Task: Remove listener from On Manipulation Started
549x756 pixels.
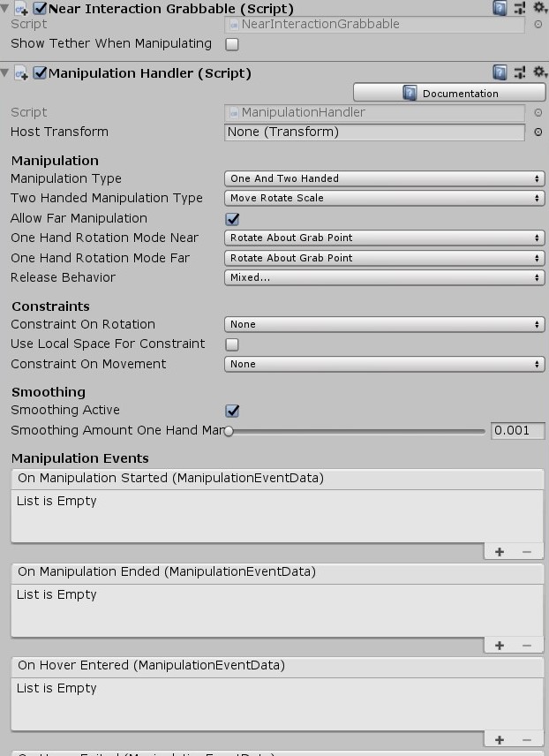Action: coord(526,552)
